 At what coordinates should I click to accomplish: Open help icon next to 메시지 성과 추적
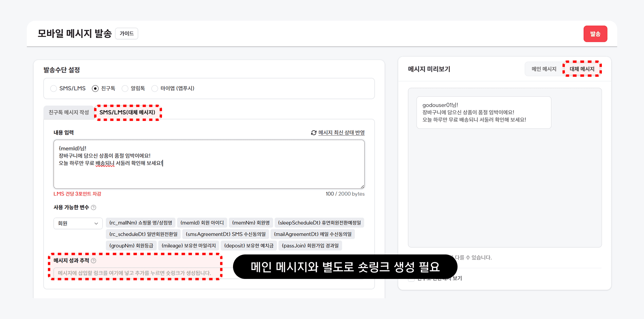click(93, 261)
